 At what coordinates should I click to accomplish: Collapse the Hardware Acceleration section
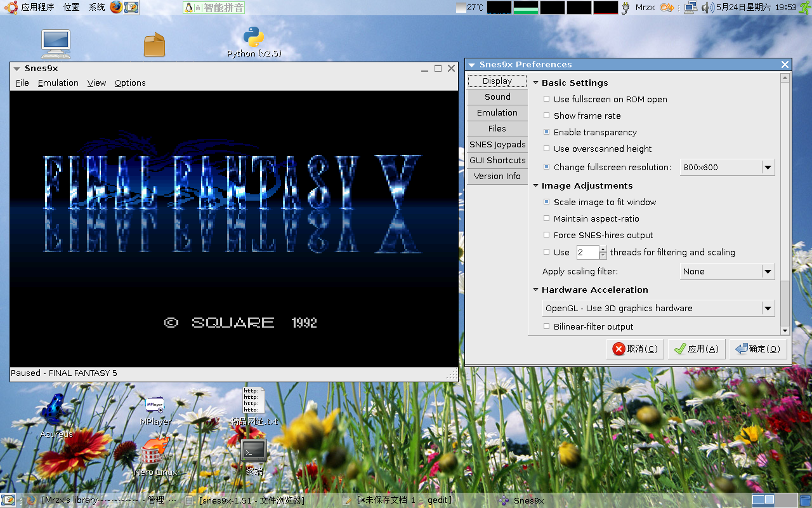pos(535,290)
